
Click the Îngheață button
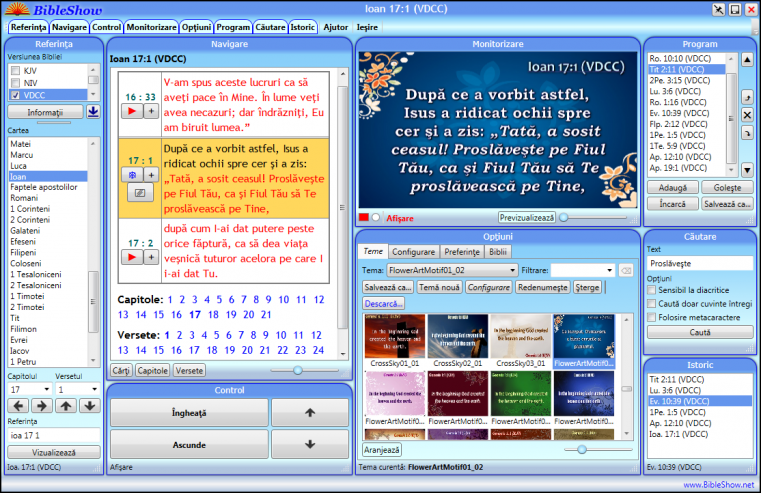click(x=182, y=412)
